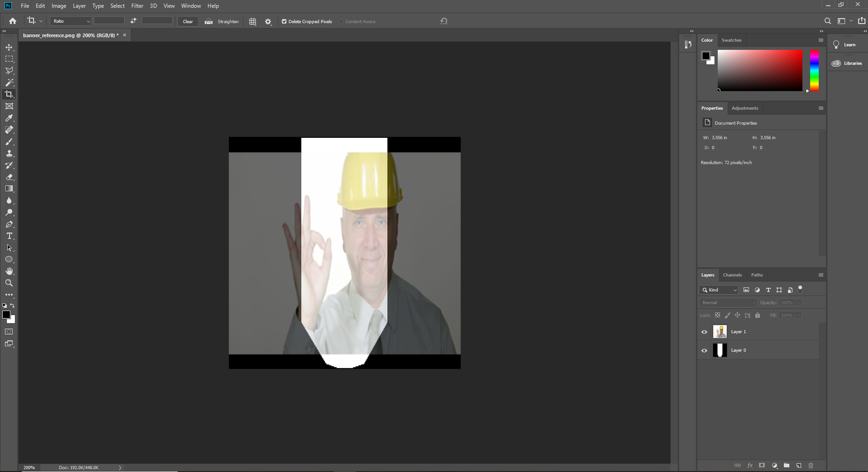
Task: Pick a color in the red color field
Action: click(x=760, y=70)
